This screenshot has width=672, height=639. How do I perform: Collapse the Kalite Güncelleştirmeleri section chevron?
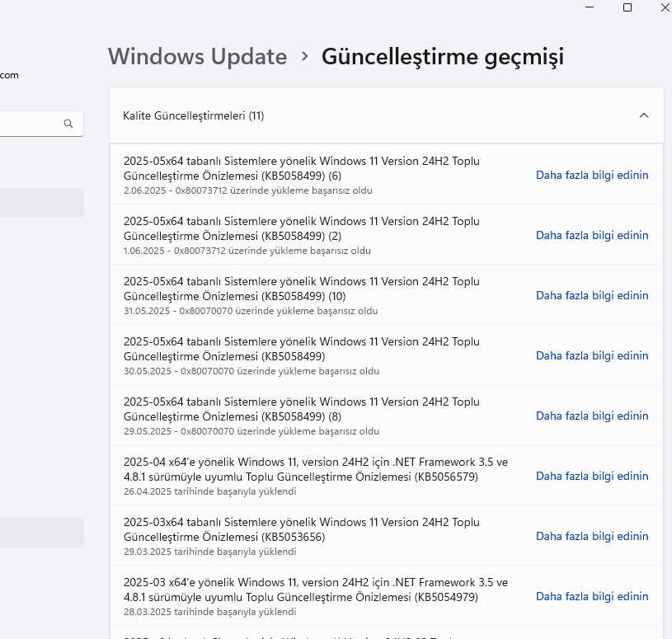point(644,115)
